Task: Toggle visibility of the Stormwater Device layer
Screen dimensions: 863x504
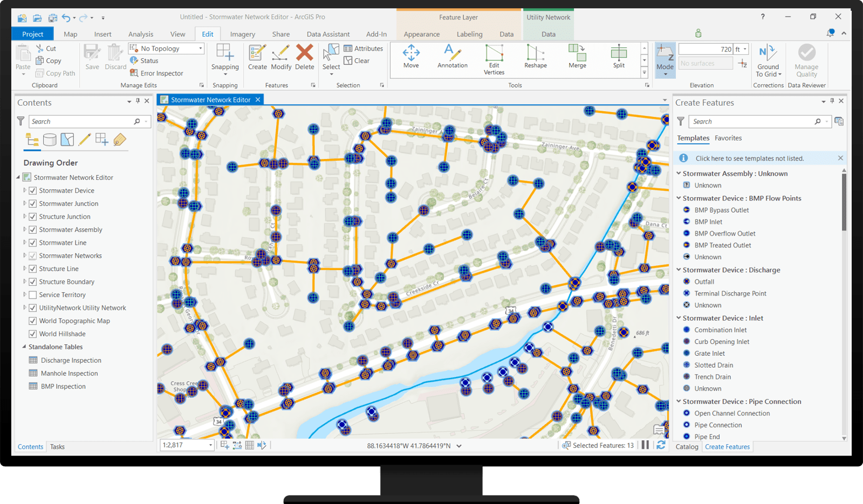Action: pyautogui.click(x=33, y=190)
